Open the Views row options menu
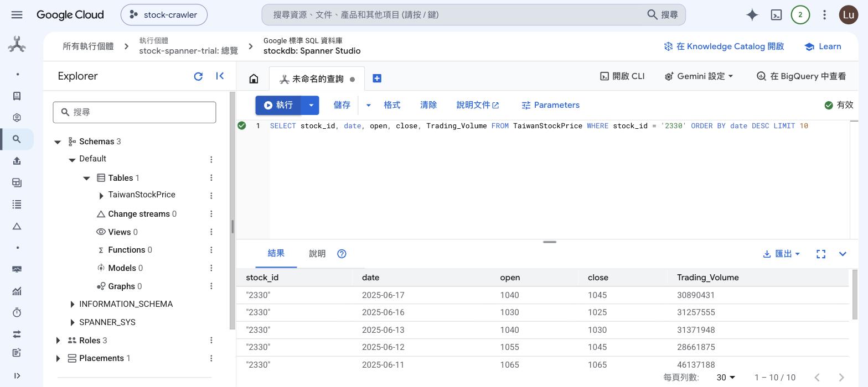This screenshot has height=387, width=868. [211, 232]
